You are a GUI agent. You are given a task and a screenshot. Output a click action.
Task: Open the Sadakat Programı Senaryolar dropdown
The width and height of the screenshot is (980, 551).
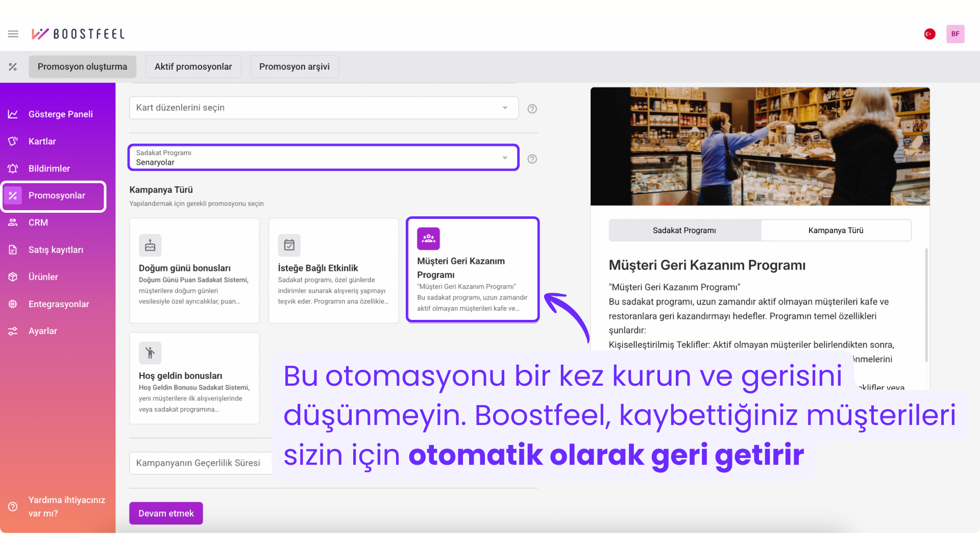pyautogui.click(x=324, y=158)
